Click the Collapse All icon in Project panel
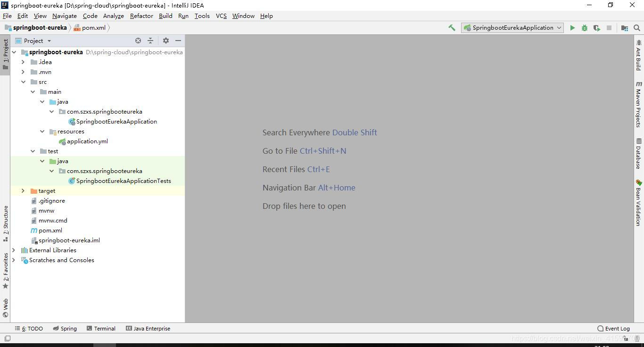 tap(150, 41)
